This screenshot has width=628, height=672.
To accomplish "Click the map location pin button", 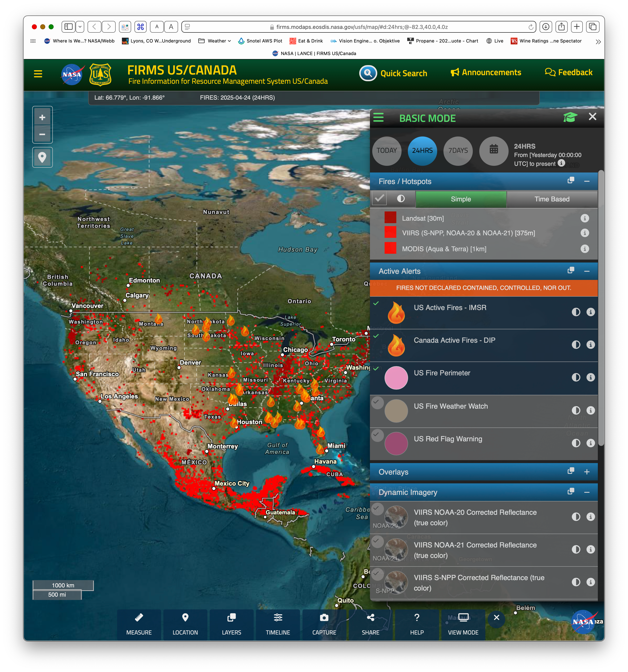I will pyautogui.click(x=42, y=157).
